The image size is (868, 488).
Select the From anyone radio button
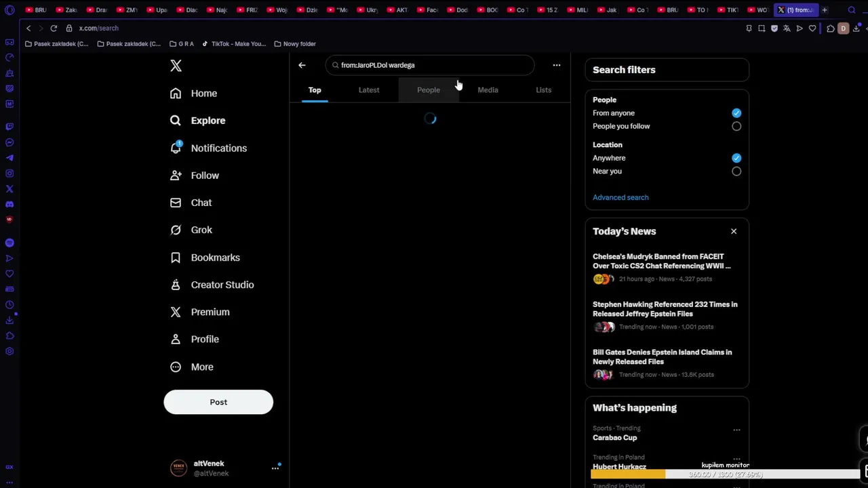pyautogui.click(x=736, y=113)
